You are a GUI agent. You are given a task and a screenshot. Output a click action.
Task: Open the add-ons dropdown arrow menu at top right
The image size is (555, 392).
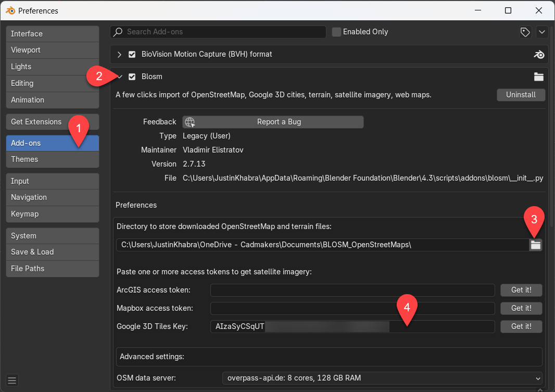point(542,32)
